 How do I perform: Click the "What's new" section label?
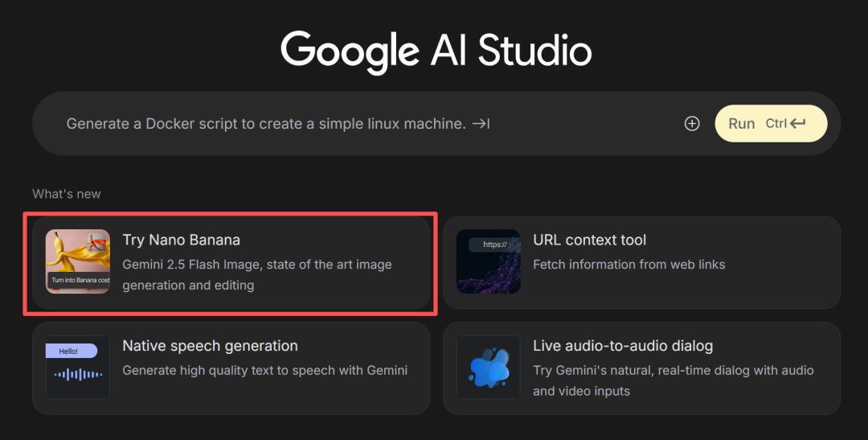click(x=67, y=194)
